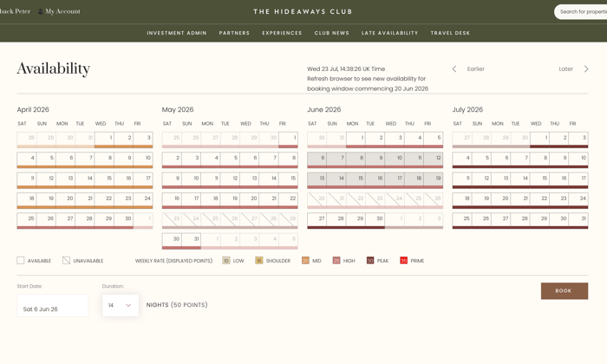
Task: Select July 4 2026 date cell
Action: 462,159
